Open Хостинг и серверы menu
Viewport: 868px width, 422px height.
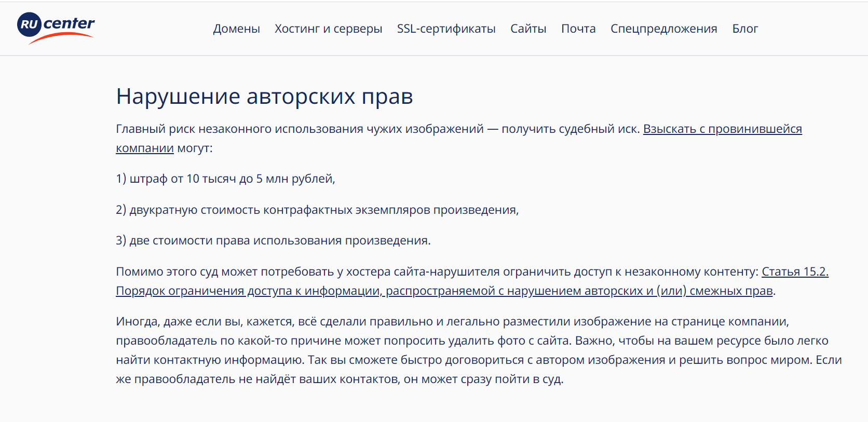coord(328,29)
